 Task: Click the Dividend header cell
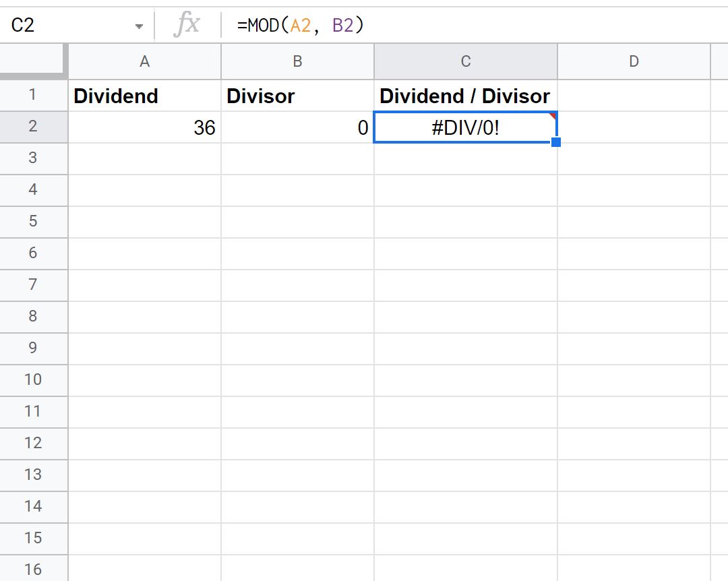tap(144, 95)
